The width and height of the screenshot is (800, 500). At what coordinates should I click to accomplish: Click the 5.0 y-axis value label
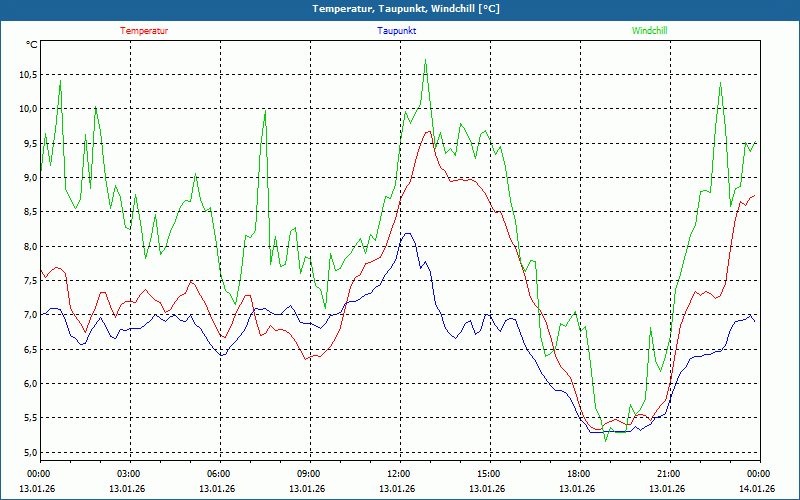pyautogui.click(x=28, y=453)
